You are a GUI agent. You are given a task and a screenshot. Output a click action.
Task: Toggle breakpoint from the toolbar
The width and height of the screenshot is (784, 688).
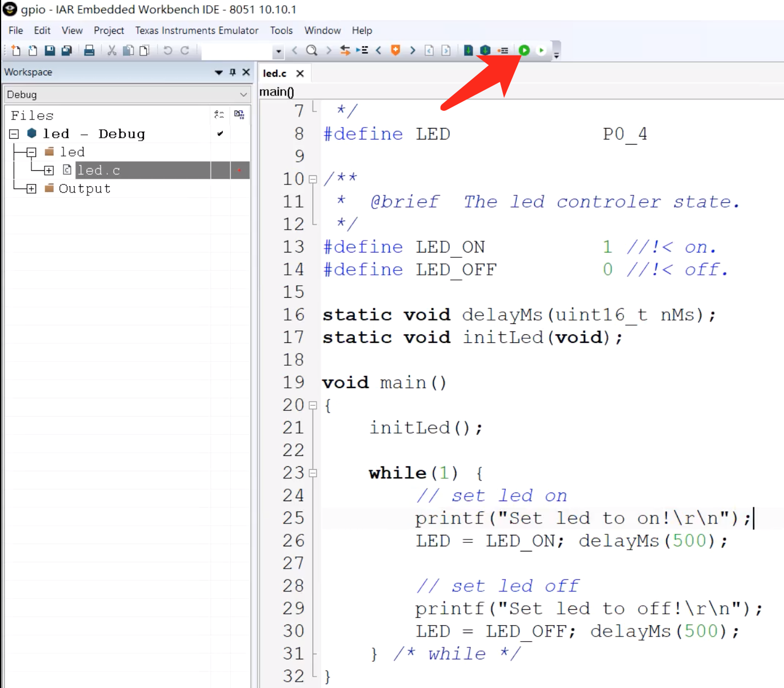click(x=503, y=50)
